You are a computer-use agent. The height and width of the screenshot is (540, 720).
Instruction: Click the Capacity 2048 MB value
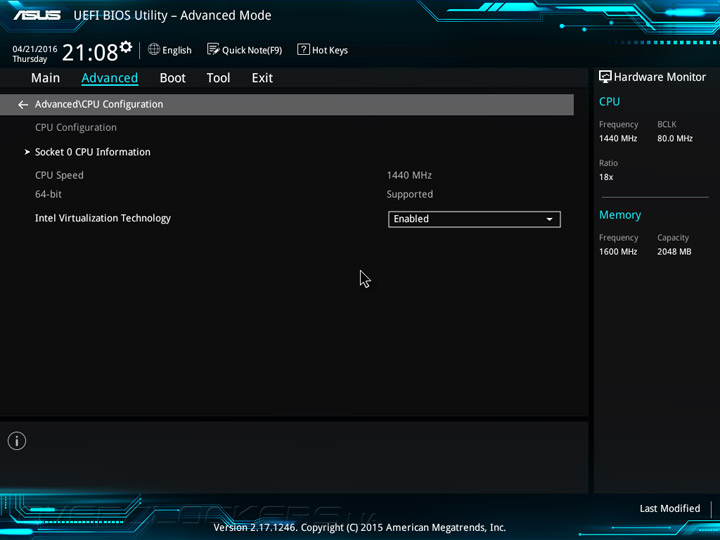pos(674,252)
